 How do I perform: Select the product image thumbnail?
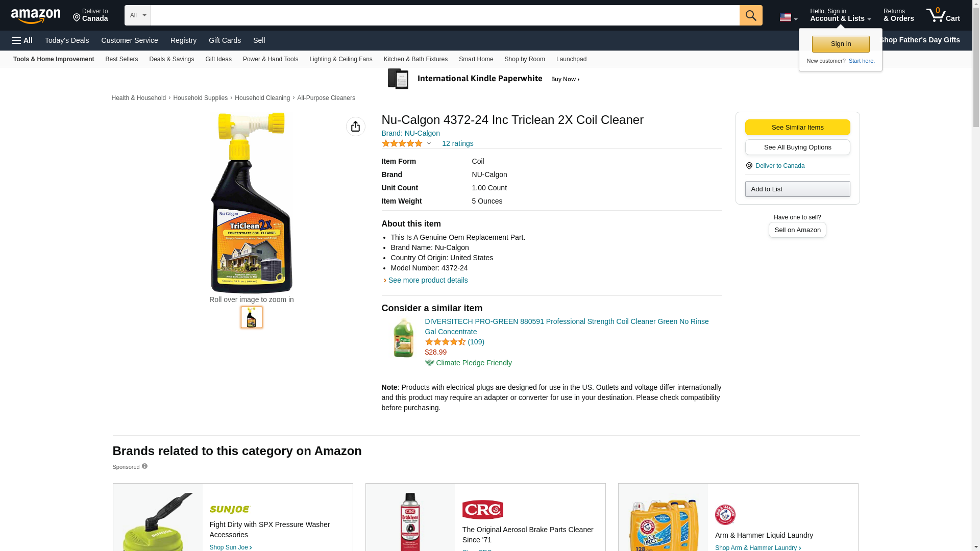click(x=251, y=317)
